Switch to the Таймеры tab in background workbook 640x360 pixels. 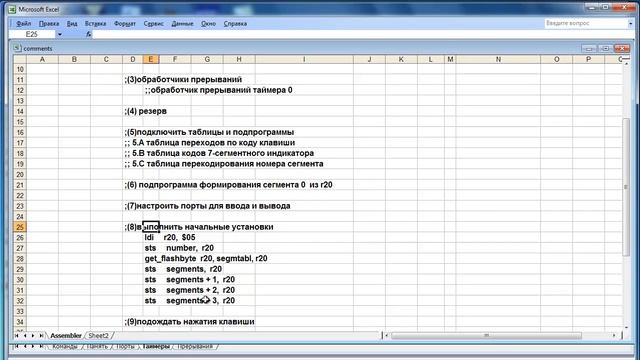pos(156,346)
